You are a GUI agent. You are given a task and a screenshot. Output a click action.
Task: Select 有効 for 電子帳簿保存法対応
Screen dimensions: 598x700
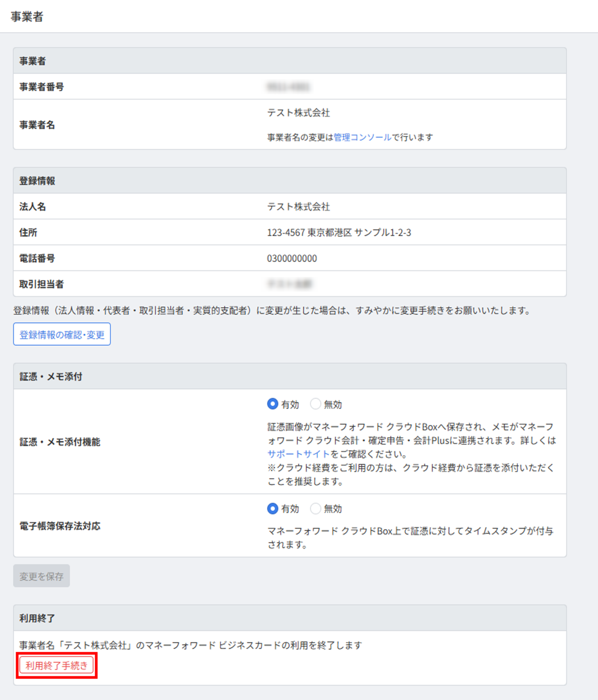click(x=272, y=509)
